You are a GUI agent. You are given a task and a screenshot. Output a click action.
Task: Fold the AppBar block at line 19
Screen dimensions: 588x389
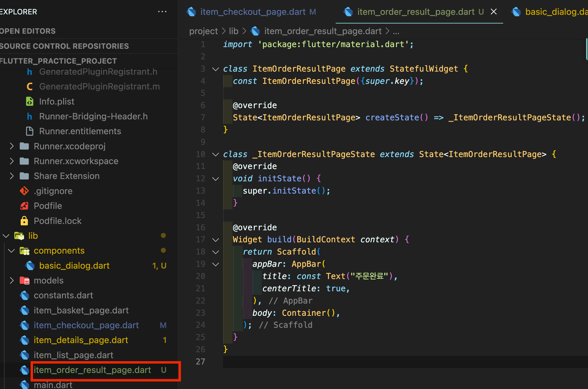[216, 264]
